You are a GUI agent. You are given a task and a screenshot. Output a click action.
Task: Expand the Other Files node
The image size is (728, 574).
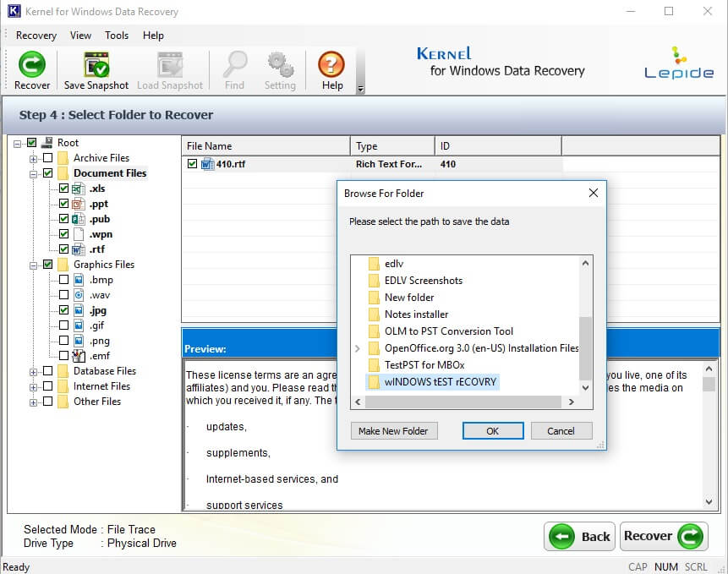(34, 402)
